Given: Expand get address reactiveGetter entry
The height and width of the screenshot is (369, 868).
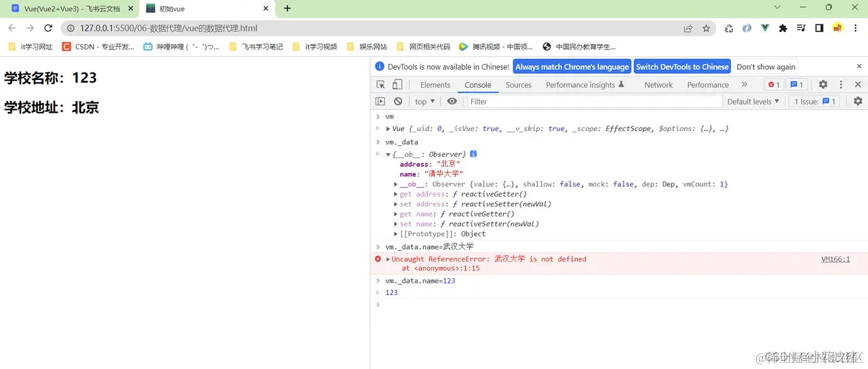Looking at the screenshot, I should (x=396, y=195).
